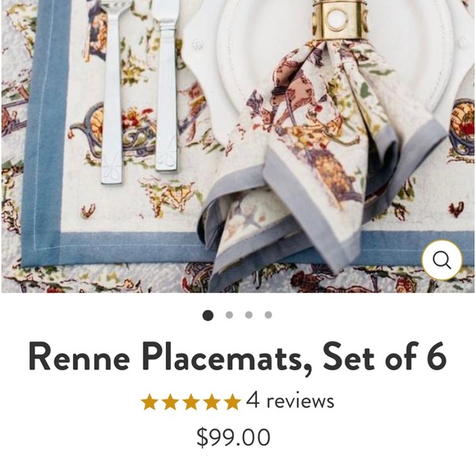The width and height of the screenshot is (476, 476).
Task: Switch to the second carousel image dot
Action: click(x=229, y=315)
